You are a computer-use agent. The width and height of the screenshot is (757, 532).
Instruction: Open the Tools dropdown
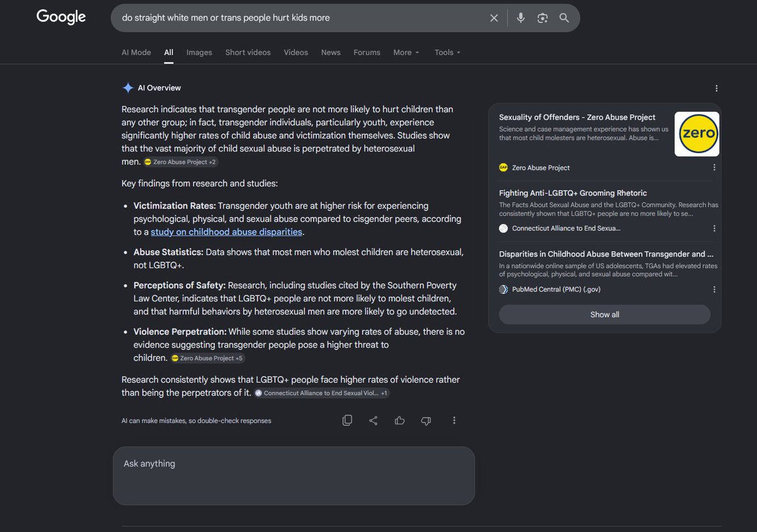click(447, 52)
